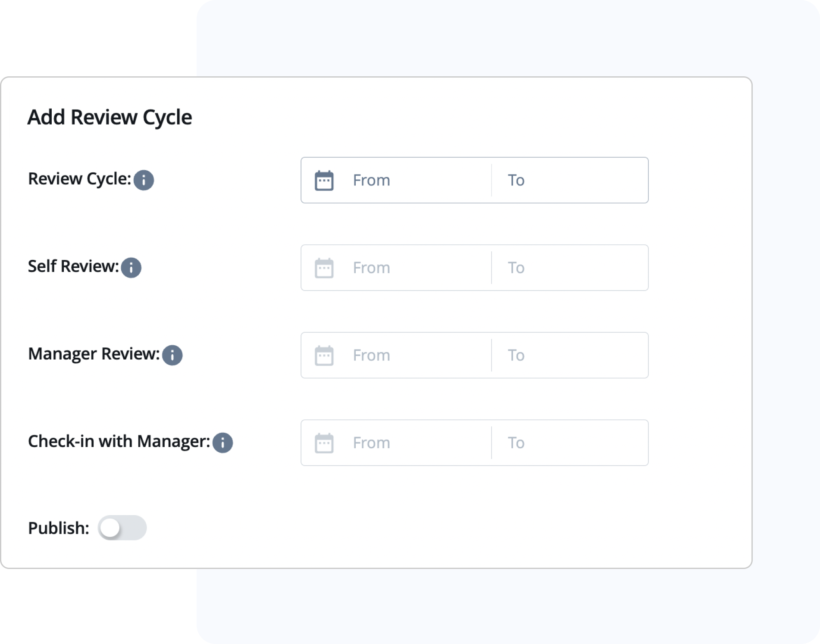This screenshot has height=644, width=820.
Task: Click the Check-in with Manager info icon
Action: tap(222, 443)
